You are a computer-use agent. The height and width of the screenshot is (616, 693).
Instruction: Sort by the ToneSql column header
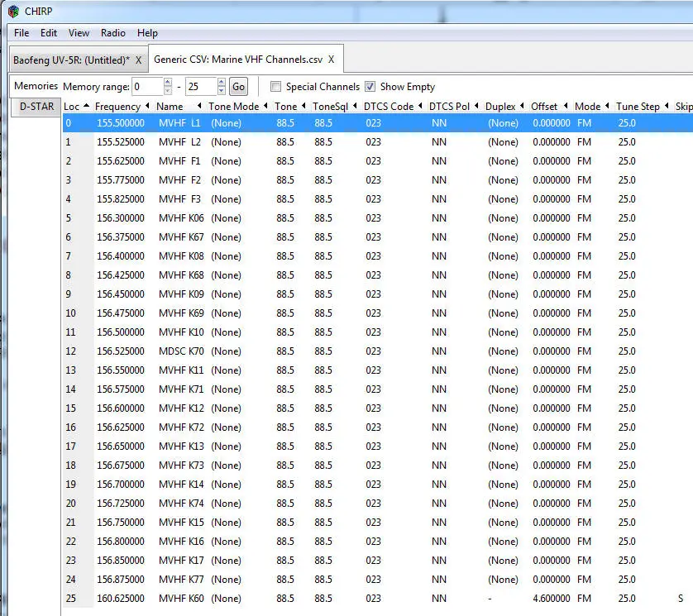[335, 107]
